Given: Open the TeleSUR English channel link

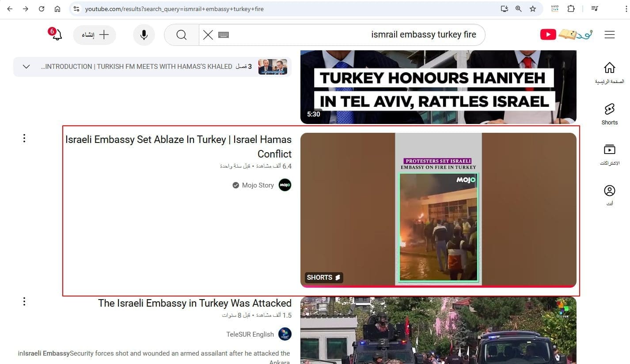Looking at the screenshot, I should click(x=250, y=334).
